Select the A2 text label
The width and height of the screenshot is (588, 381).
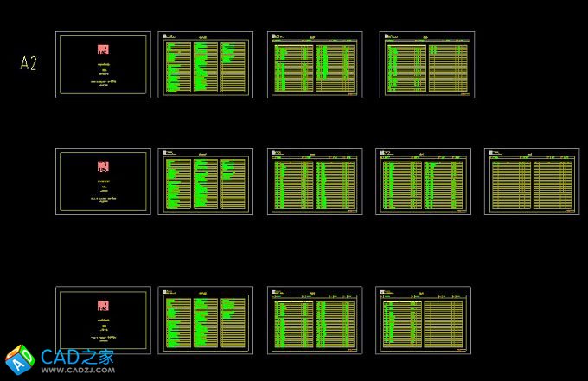29,63
